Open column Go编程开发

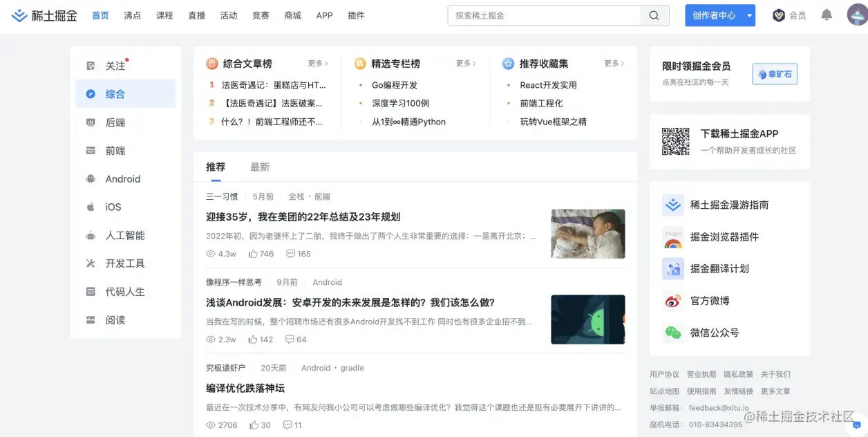coord(395,85)
